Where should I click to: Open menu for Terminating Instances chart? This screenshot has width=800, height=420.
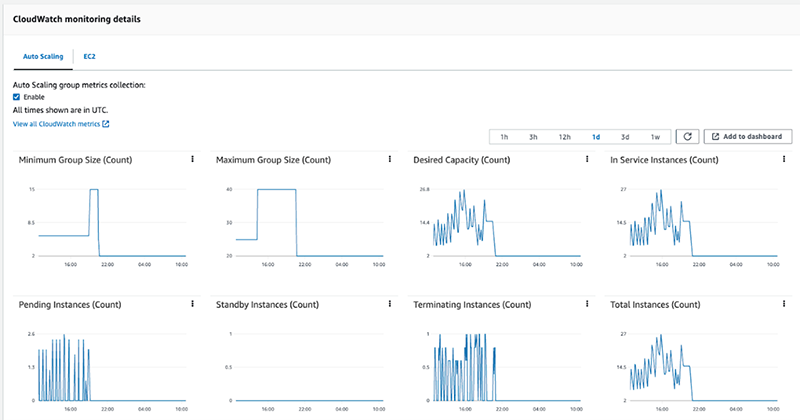click(587, 304)
